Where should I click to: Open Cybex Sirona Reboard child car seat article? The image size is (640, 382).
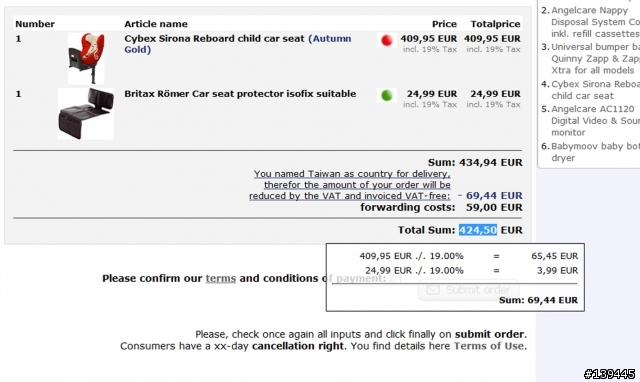(x=214, y=38)
